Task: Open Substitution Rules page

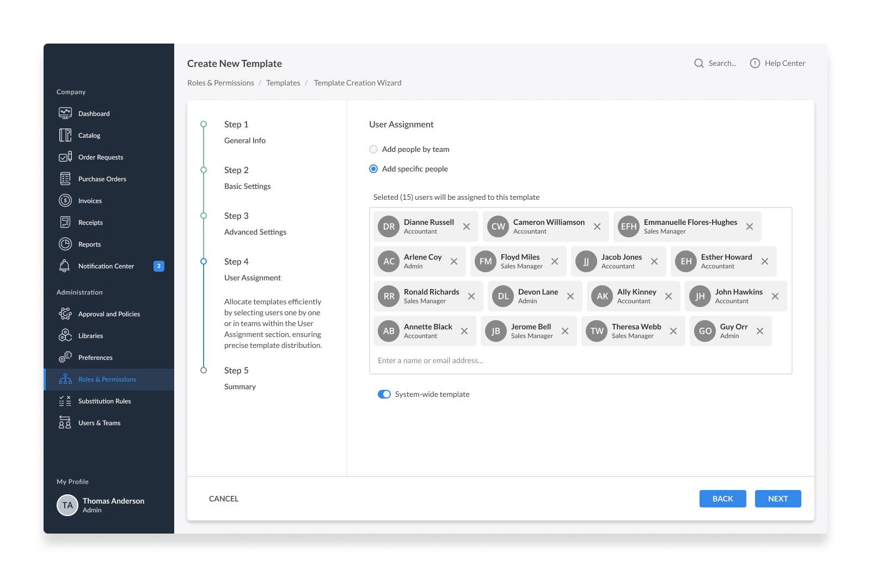Action: coord(109,401)
